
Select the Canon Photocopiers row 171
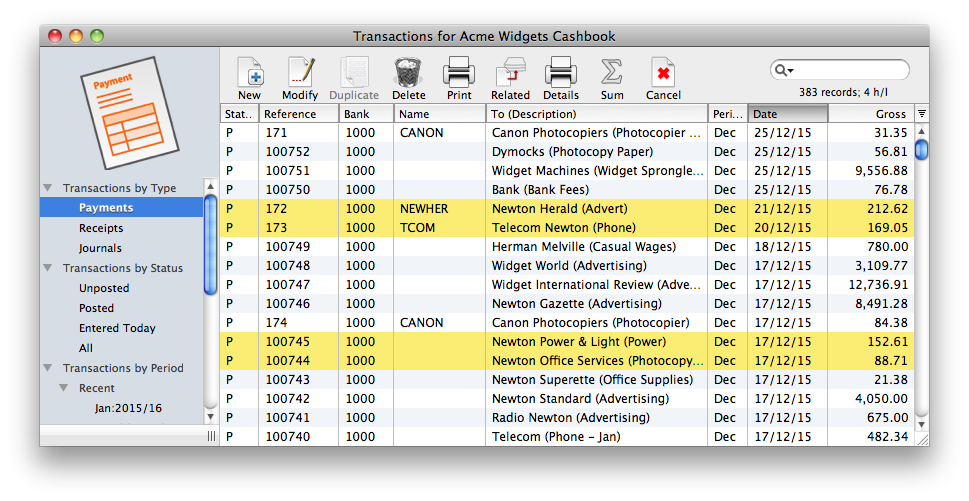(x=567, y=133)
